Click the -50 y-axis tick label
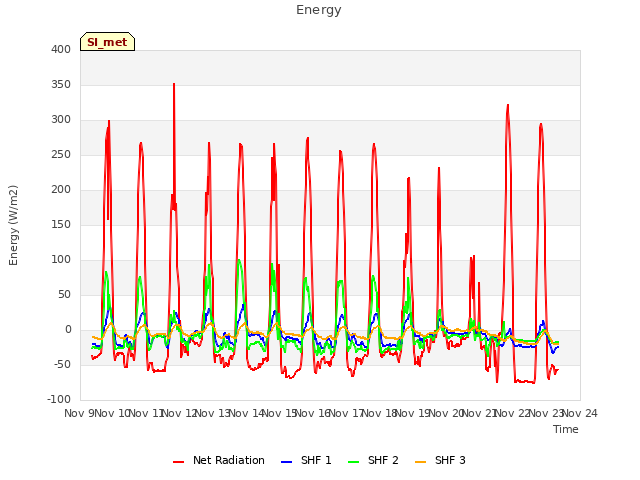This screenshot has width=640, height=480. (x=62, y=364)
